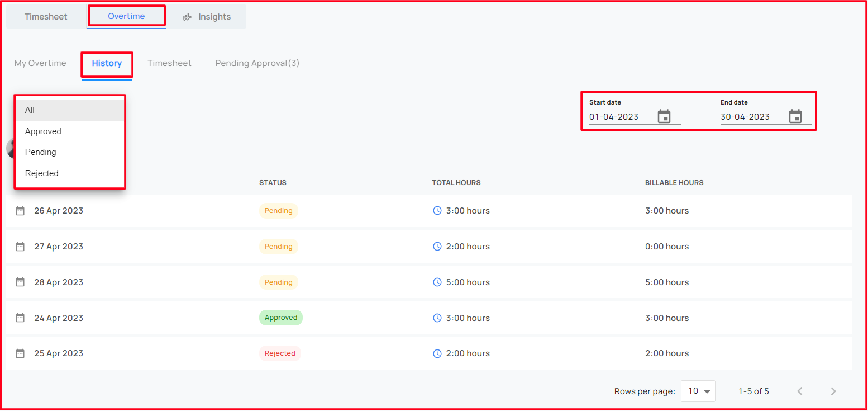Click the calendar icon beside 24 Apr 2023
The height and width of the screenshot is (411, 868).
click(20, 318)
